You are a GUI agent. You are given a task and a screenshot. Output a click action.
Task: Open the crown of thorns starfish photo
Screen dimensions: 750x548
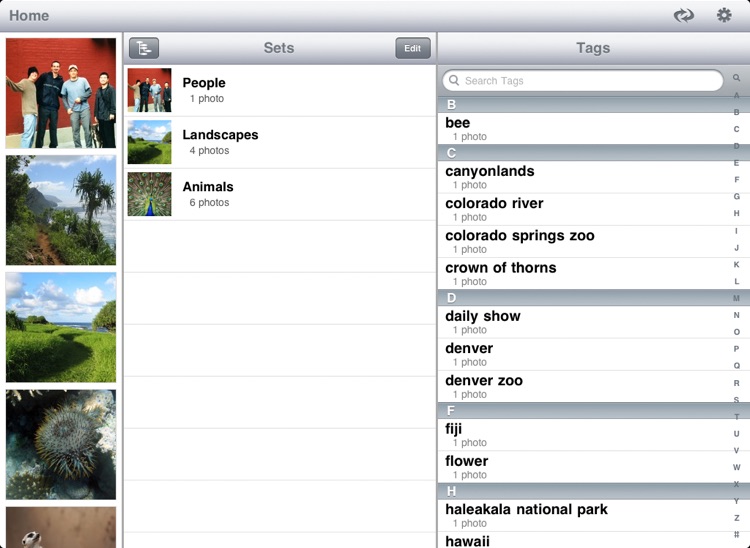(61, 445)
